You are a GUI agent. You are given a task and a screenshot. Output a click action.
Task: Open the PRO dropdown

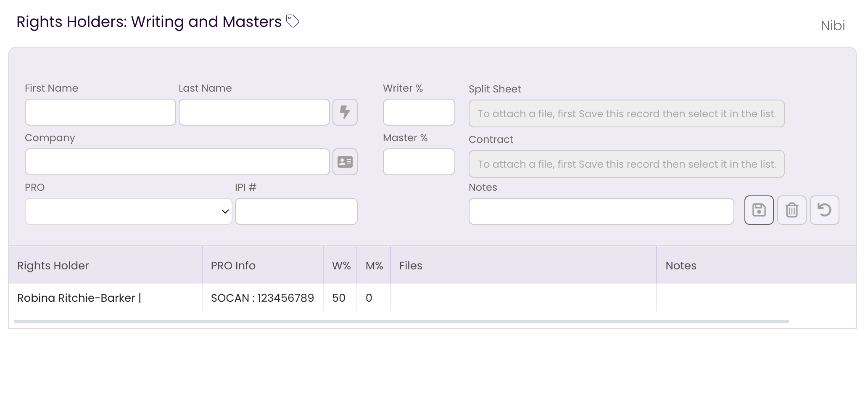coord(129,211)
